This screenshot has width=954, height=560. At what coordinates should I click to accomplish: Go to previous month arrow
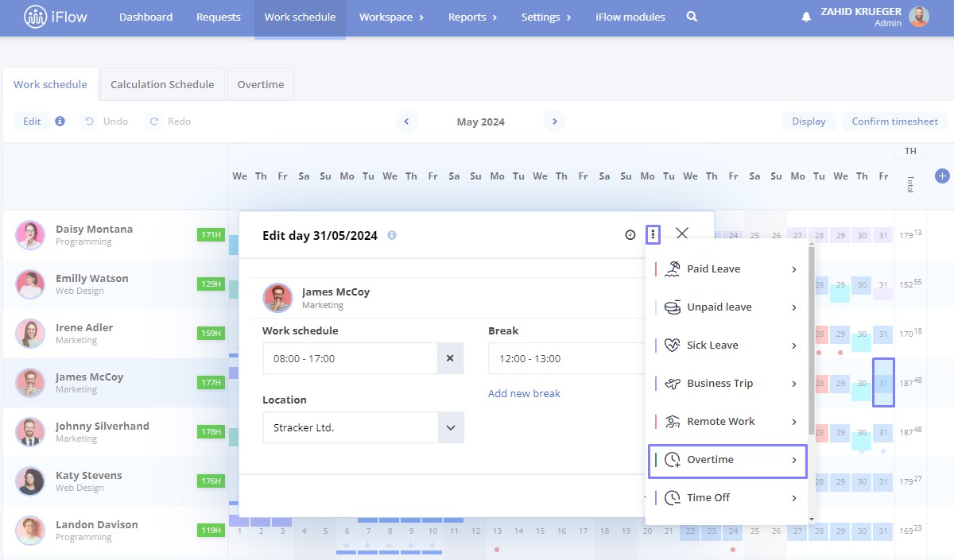pos(407,122)
